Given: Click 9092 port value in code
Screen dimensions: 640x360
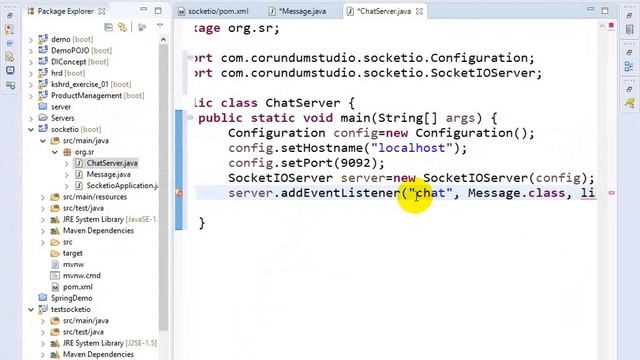Looking at the screenshot, I should point(355,163).
